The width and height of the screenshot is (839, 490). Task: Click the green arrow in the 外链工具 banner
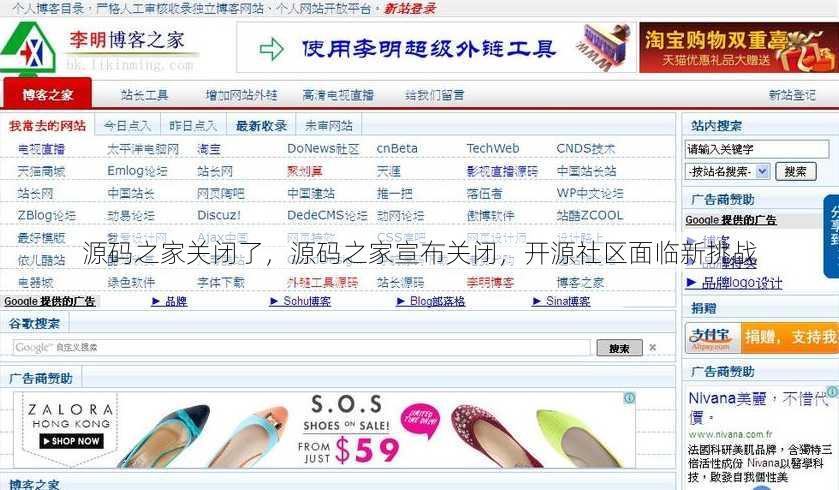click(271, 49)
